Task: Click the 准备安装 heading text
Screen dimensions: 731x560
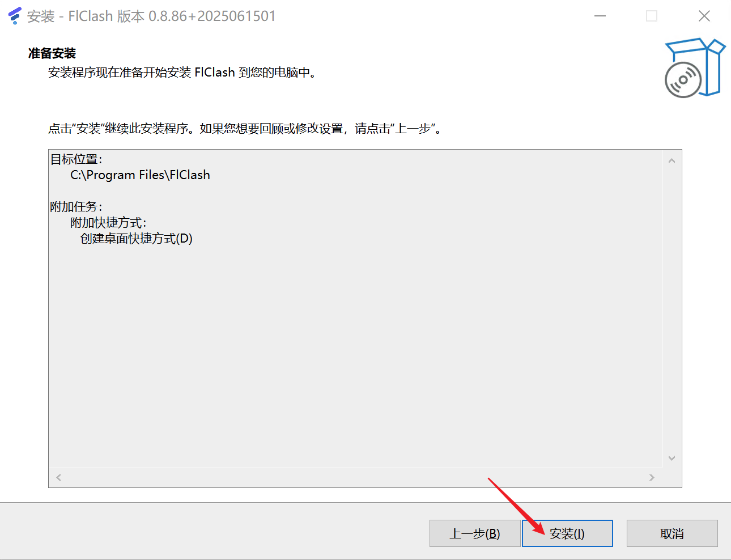Action: 52,53
